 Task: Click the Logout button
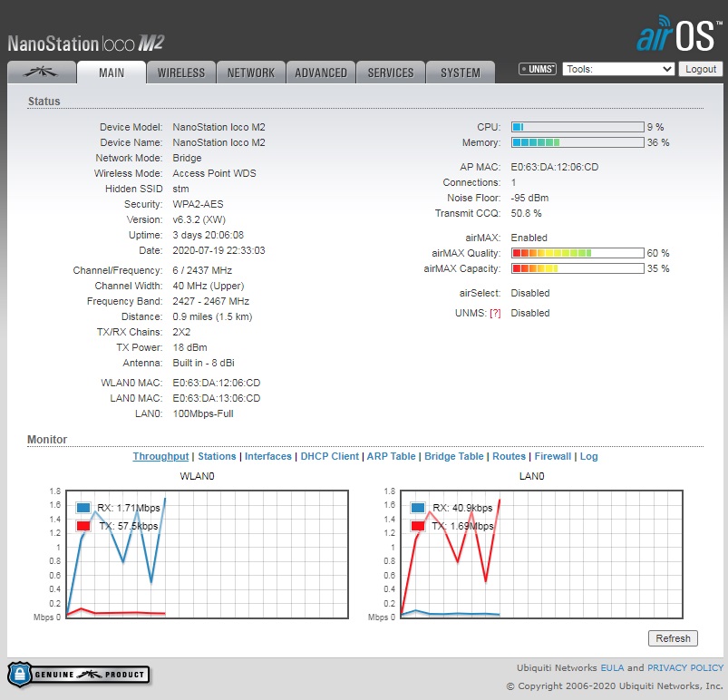tap(701, 69)
